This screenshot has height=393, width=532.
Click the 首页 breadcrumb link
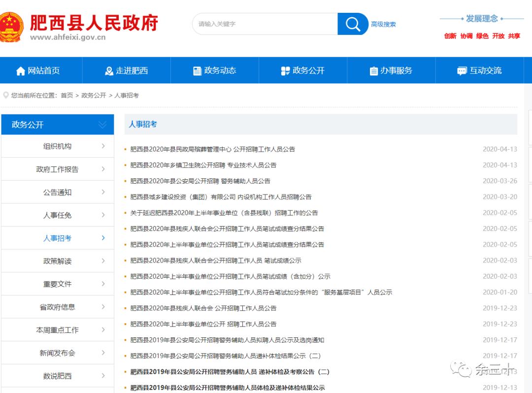(66, 95)
